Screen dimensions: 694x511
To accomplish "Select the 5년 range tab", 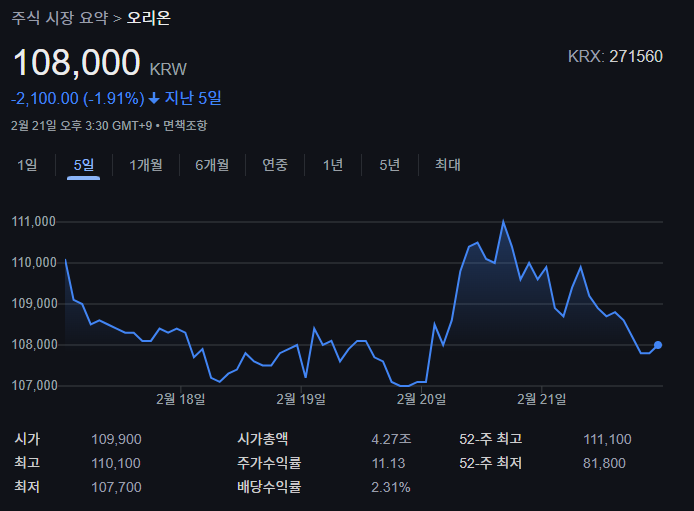I will coord(389,165).
